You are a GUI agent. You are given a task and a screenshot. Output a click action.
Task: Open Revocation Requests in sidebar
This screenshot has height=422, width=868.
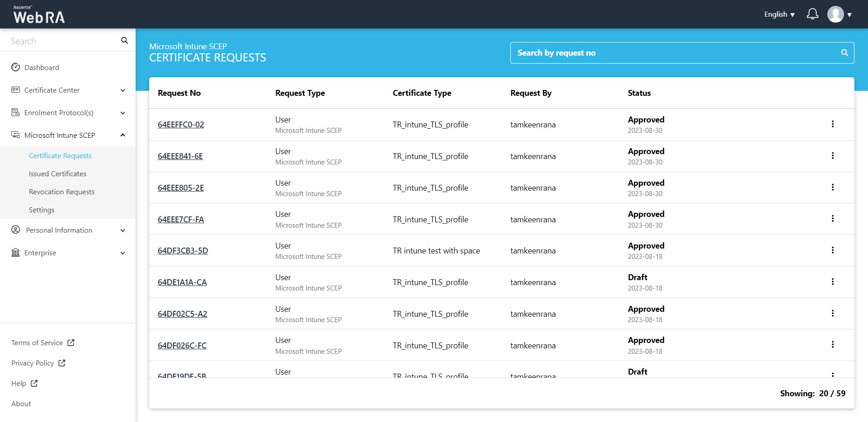click(61, 192)
